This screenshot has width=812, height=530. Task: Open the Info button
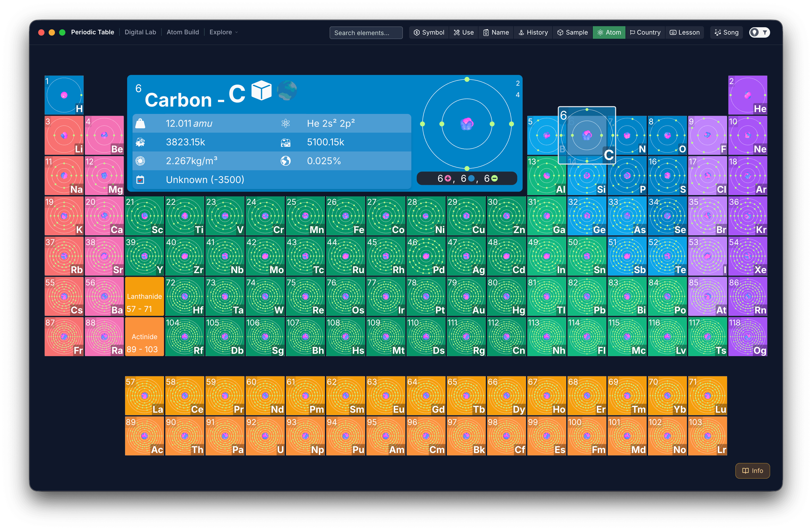point(752,471)
